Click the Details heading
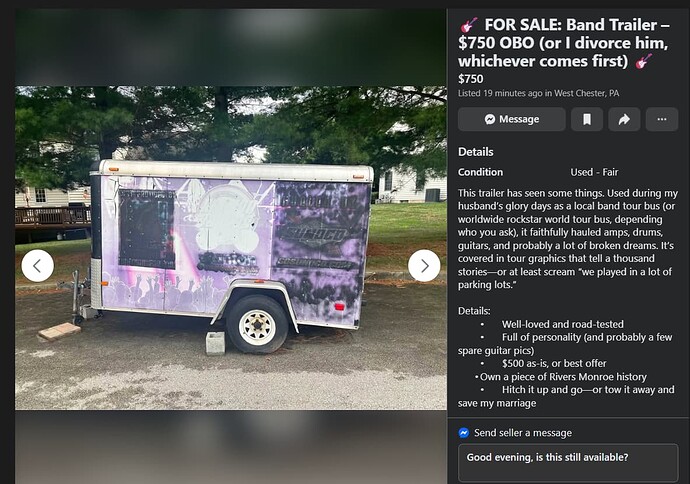Image resolution: width=690 pixels, height=484 pixels. [476, 152]
